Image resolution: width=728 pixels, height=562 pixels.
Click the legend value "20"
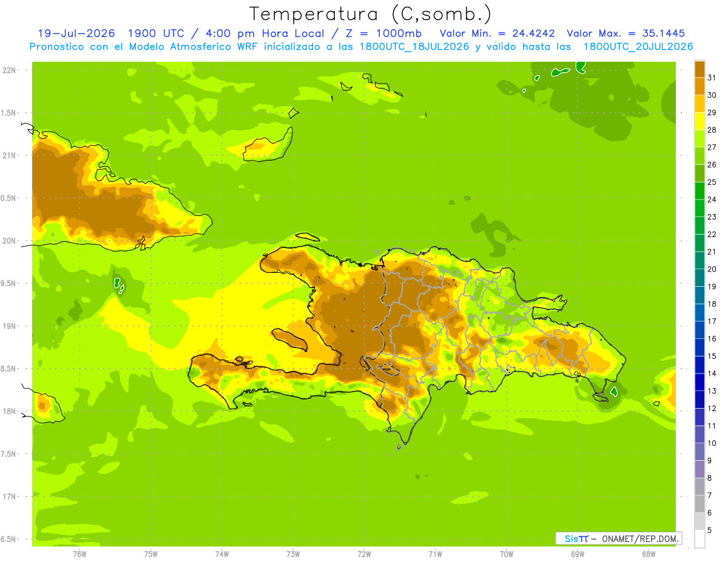(x=712, y=269)
